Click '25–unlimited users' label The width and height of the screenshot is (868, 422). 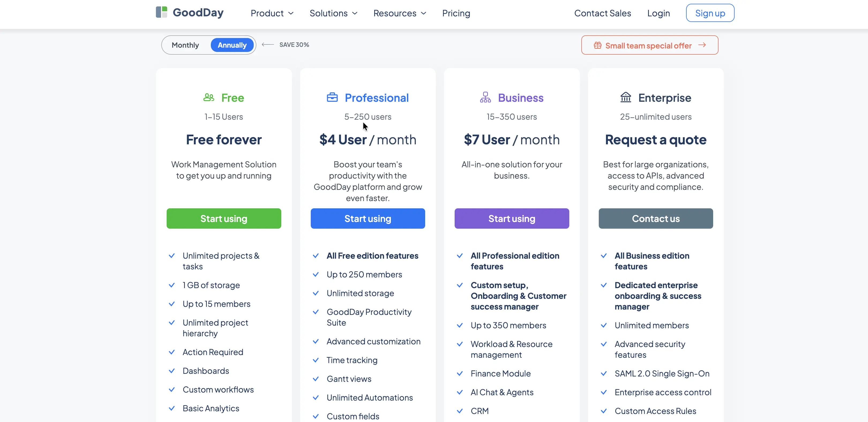(656, 116)
